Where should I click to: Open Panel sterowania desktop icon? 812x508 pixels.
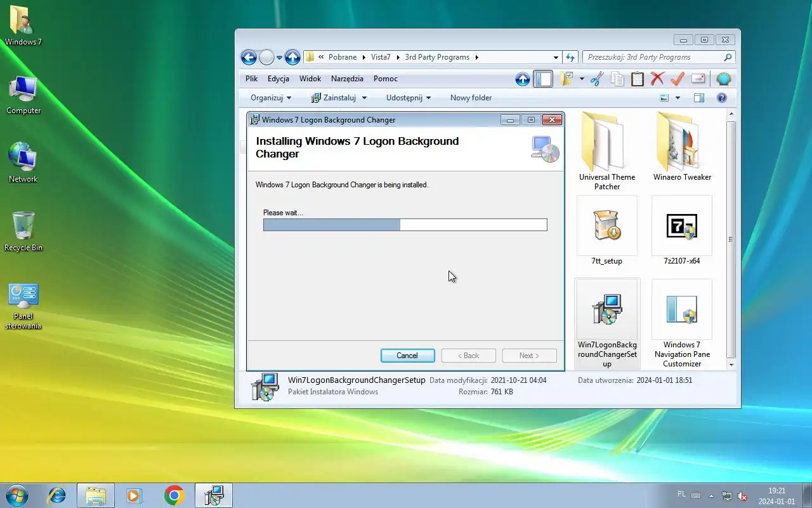pyautogui.click(x=23, y=307)
